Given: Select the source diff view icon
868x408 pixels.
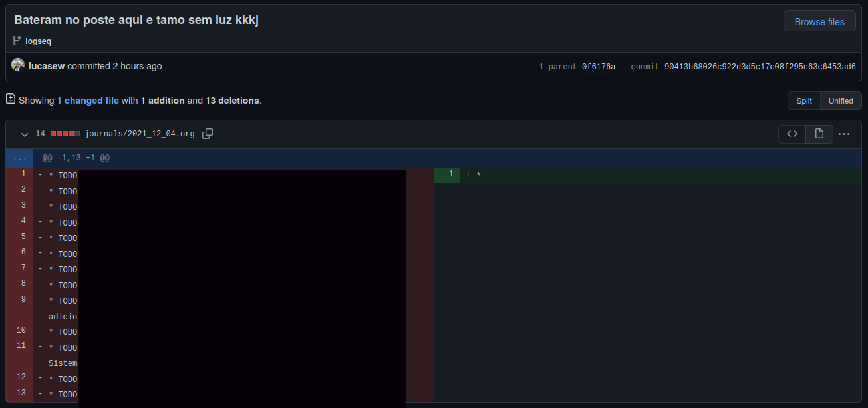Looking at the screenshot, I should point(792,134).
